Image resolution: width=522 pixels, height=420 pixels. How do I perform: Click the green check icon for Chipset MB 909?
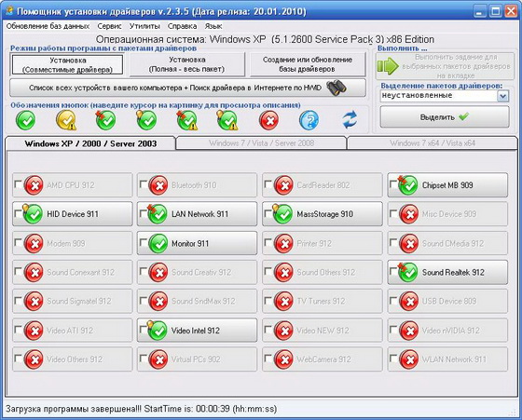pos(408,185)
